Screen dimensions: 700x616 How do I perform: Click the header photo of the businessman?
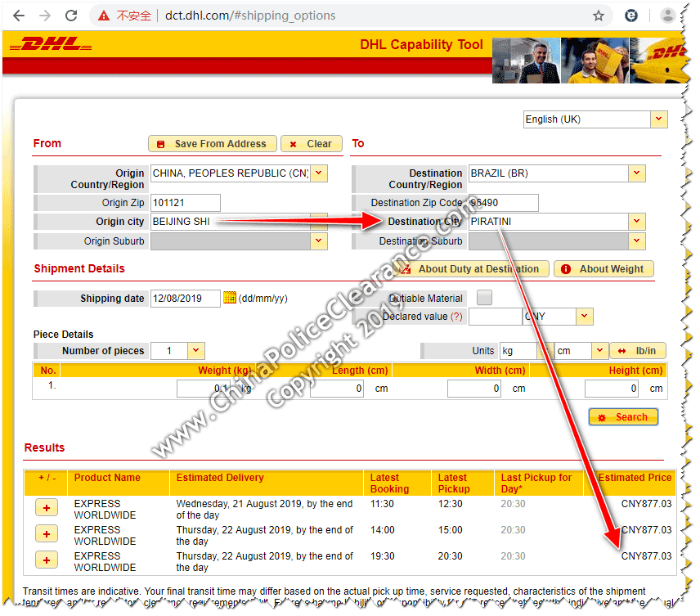click(527, 61)
